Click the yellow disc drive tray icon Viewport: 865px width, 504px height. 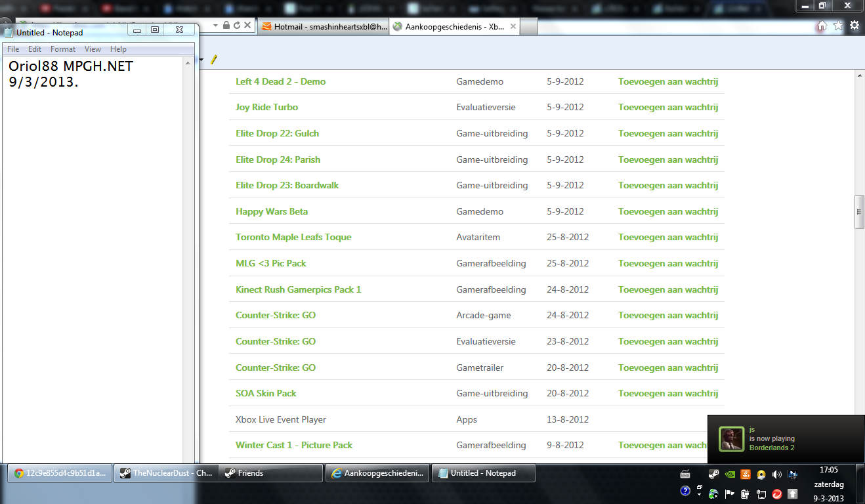[761, 474]
